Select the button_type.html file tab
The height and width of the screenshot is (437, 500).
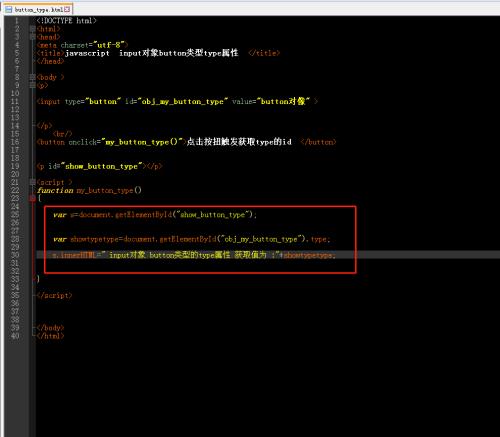click(38, 9)
